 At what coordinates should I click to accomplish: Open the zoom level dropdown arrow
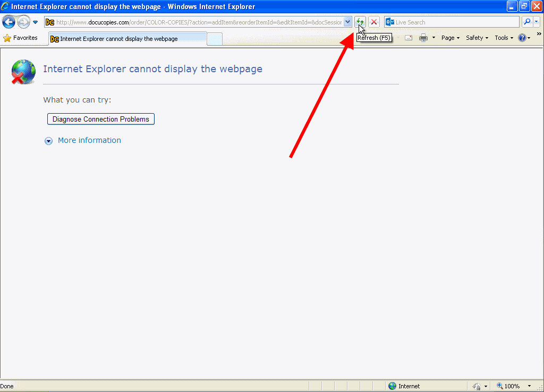(x=530, y=386)
